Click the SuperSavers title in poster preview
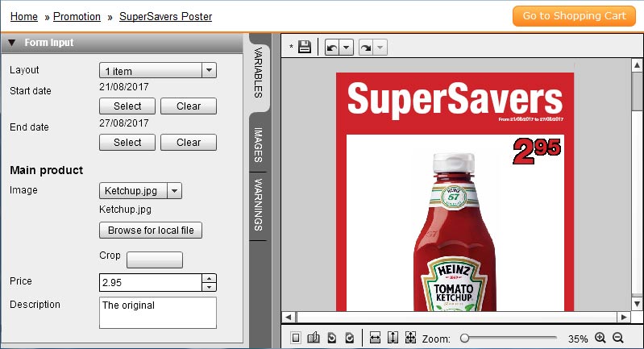Screen dimensions: 644x349 pos(455,98)
